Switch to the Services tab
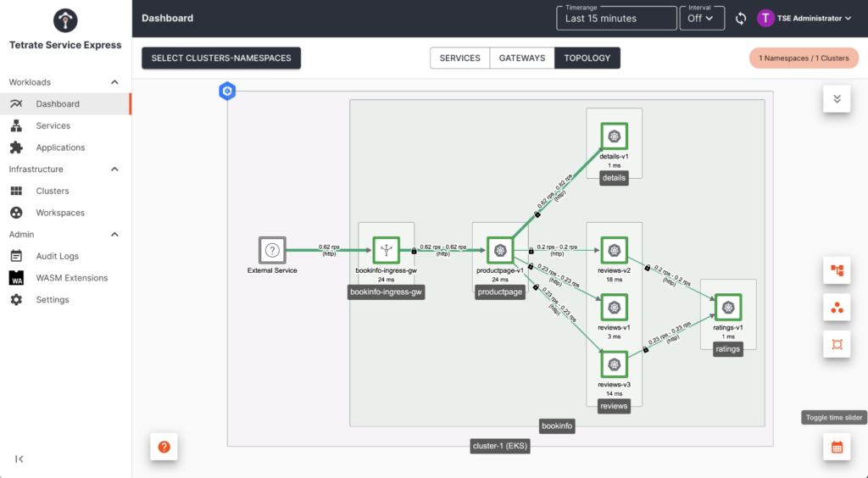 pyautogui.click(x=459, y=58)
